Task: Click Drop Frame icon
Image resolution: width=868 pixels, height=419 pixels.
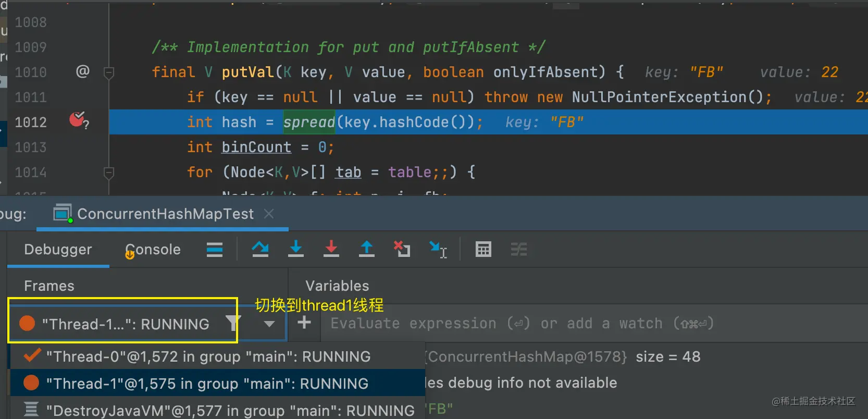Action: pyautogui.click(x=402, y=249)
